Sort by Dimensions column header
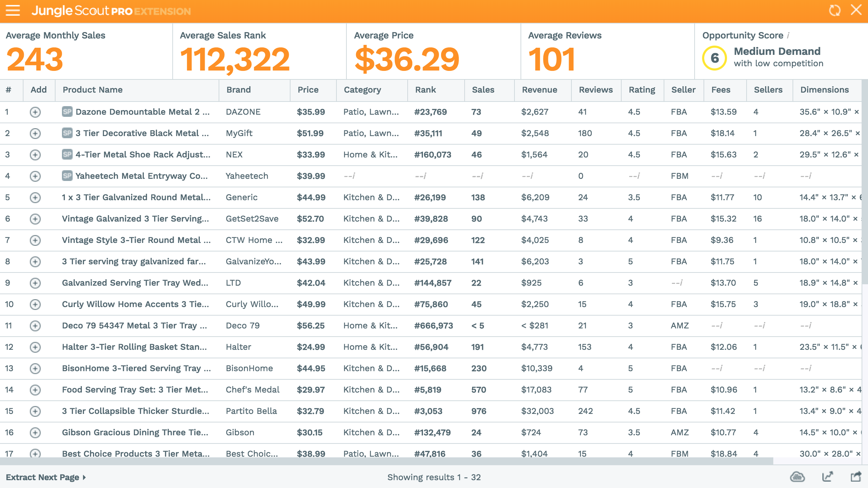868x488 pixels. pyautogui.click(x=825, y=90)
